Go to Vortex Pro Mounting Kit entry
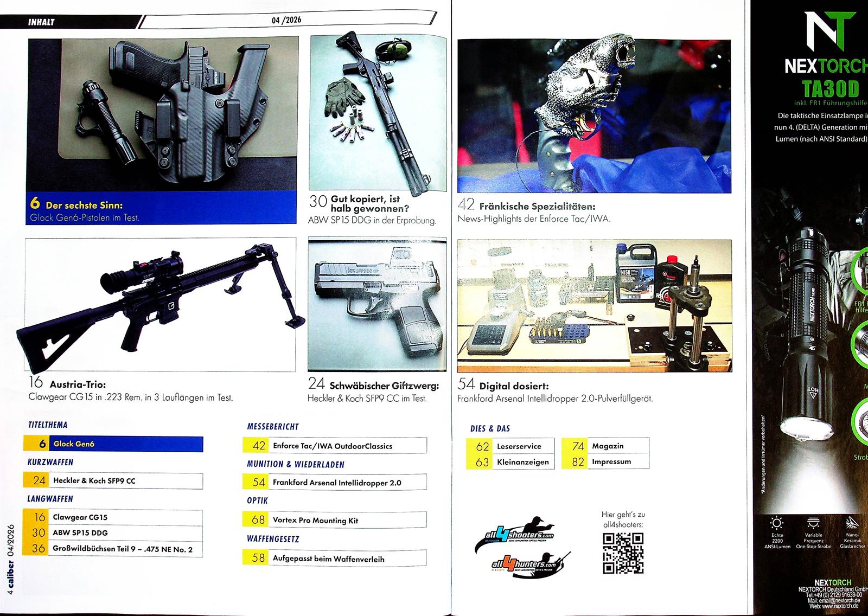 click(334, 520)
